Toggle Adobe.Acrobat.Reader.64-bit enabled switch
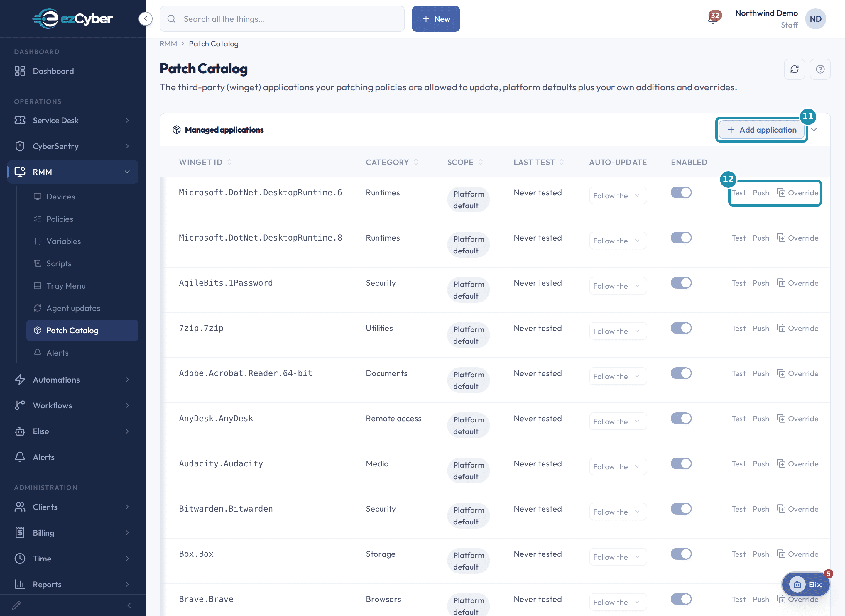Image resolution: width=845 pixels, height=616 pixels. (x=681, y=373)
